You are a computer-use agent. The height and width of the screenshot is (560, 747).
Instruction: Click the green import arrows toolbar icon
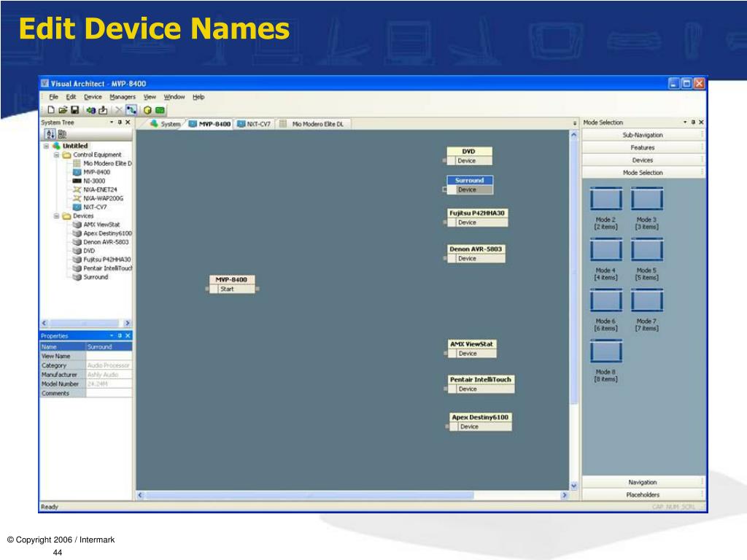90,110
